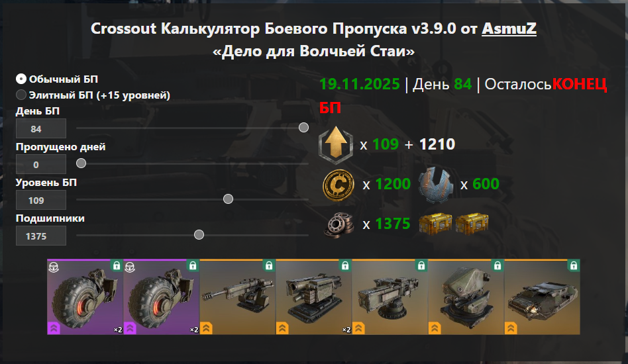Focus the День БП number field
Image resolution: width=628 pixels, height=364 pixels.
[41, 128]
